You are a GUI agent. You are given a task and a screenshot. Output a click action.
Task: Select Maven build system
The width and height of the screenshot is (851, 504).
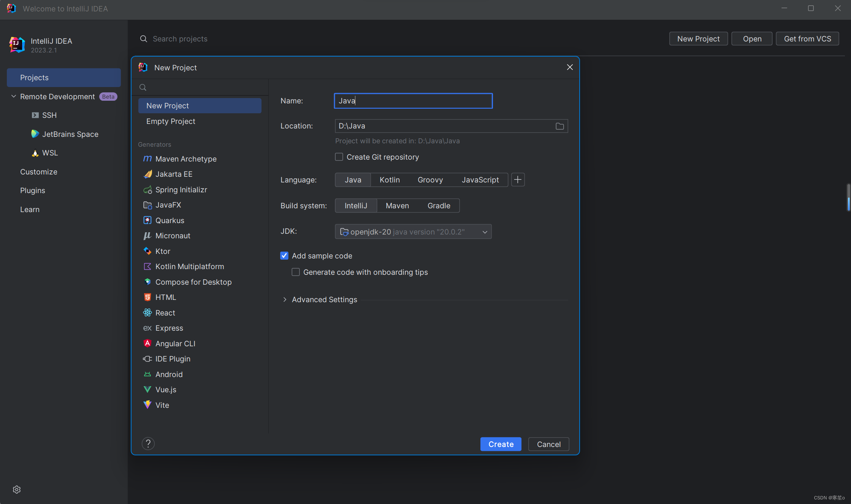(397, 206)
